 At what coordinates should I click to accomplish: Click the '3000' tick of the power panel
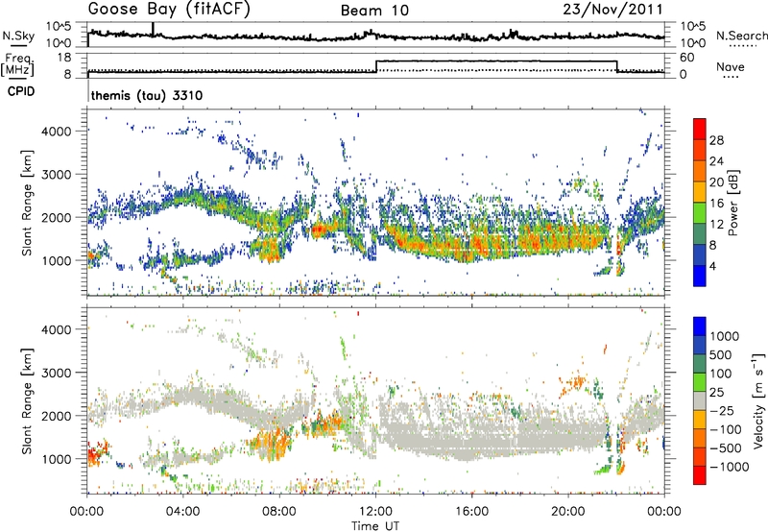point(57,174)
